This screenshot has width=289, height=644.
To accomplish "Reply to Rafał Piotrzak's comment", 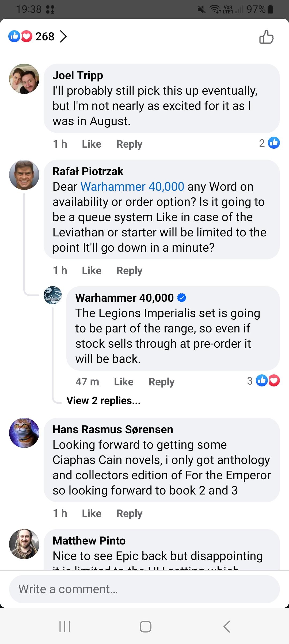I will (x=129, y=270).
